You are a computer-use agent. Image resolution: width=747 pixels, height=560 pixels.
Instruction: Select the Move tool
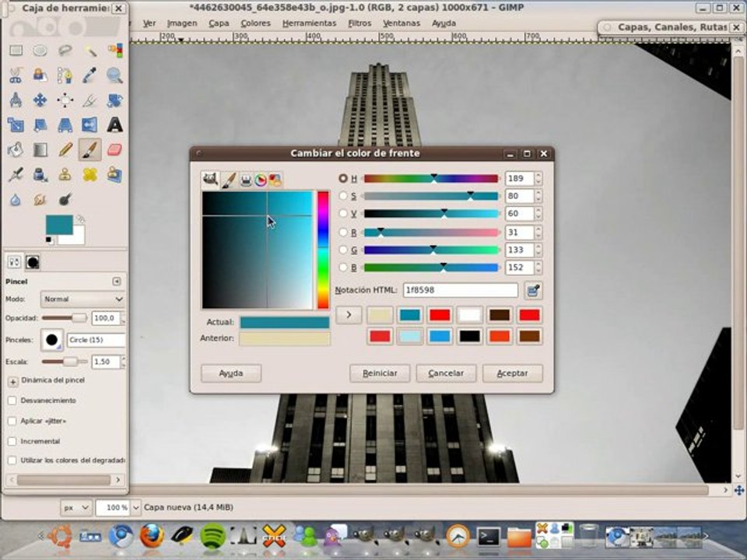coord(40,100)
